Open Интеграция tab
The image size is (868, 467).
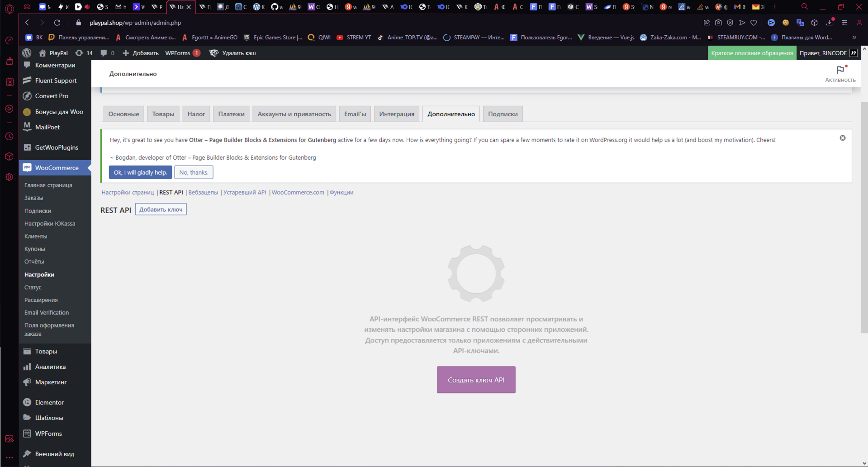[397, 114]
